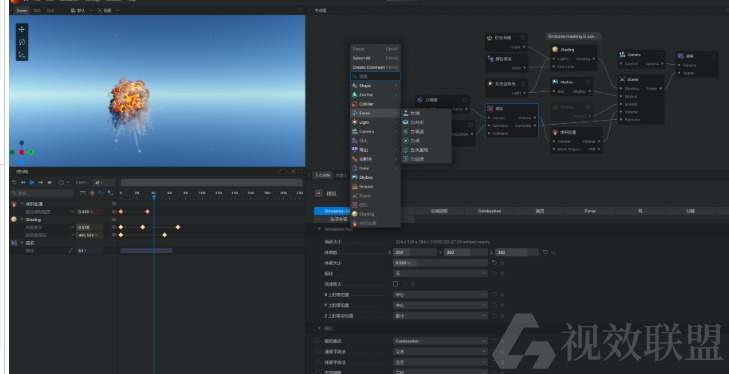Restart the simulation from timeline controls

[x=14, y=182]
